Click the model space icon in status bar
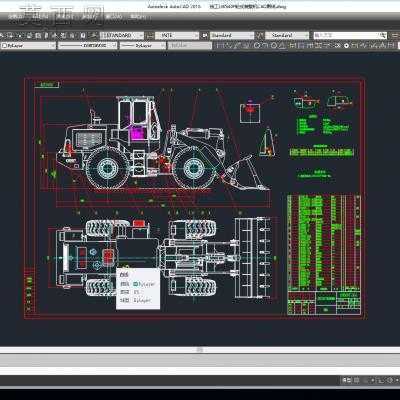 point(347,380)
